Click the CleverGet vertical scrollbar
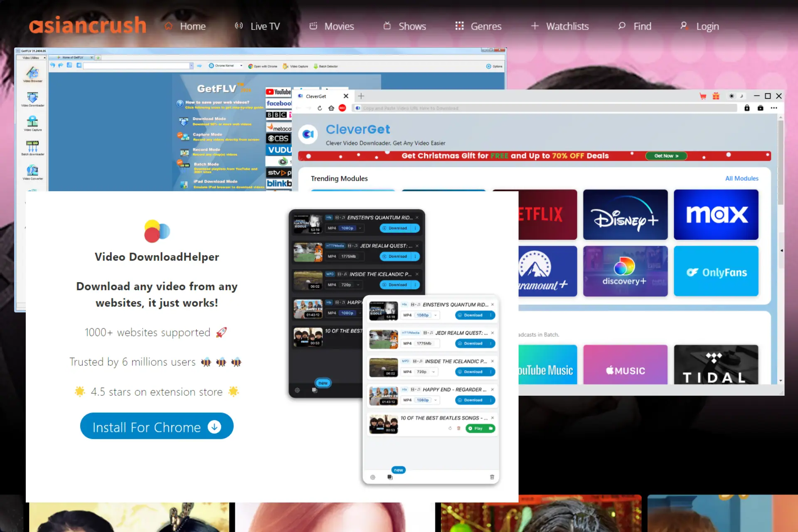Screen dimensions: 798x532 click(781, 162)
